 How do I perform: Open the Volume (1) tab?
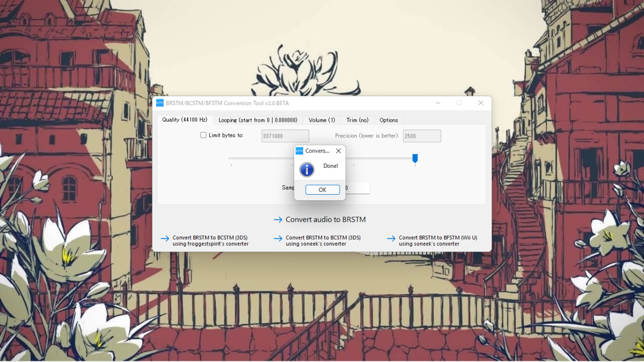point(322,120)
